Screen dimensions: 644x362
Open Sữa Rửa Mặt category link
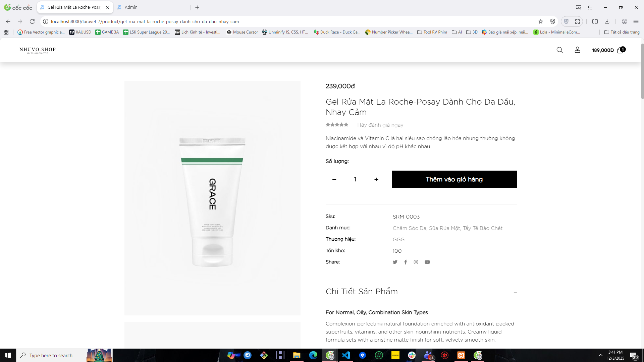[445, 228]
